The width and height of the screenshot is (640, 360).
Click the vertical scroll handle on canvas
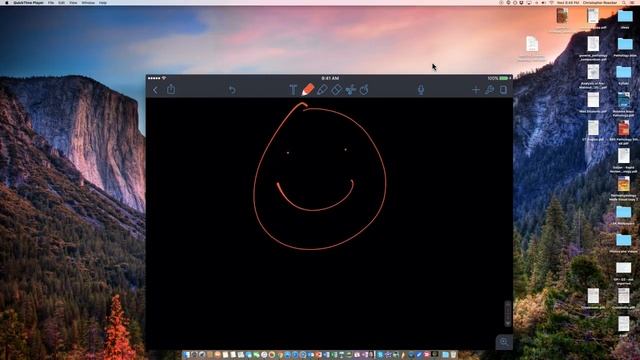coord(508,313)
